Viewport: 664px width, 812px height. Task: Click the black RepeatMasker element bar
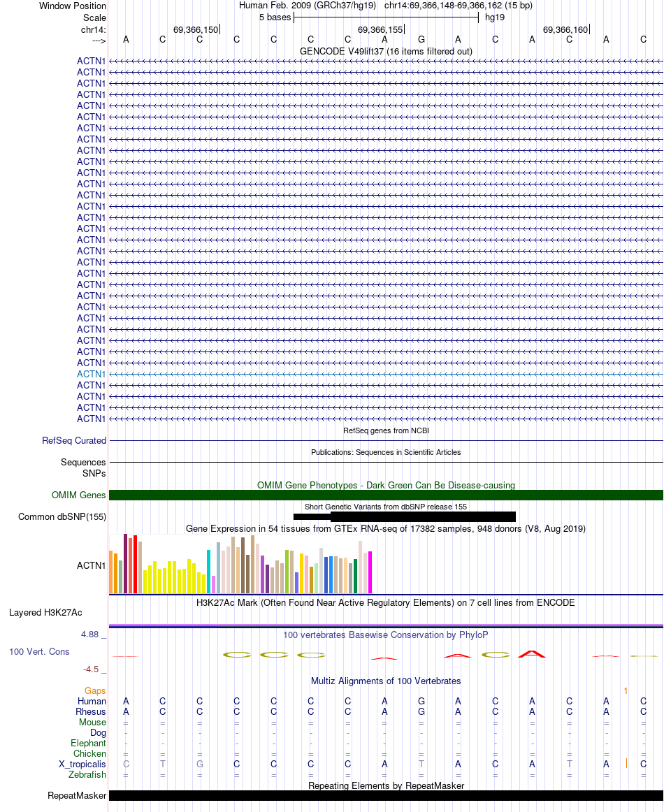tap(386, 795)
